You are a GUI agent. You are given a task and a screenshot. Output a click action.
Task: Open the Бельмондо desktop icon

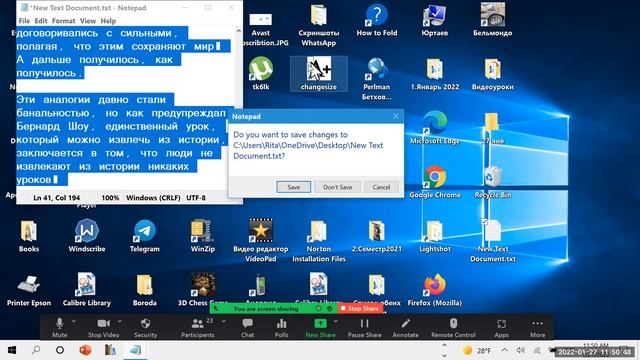tap(492, 20)
